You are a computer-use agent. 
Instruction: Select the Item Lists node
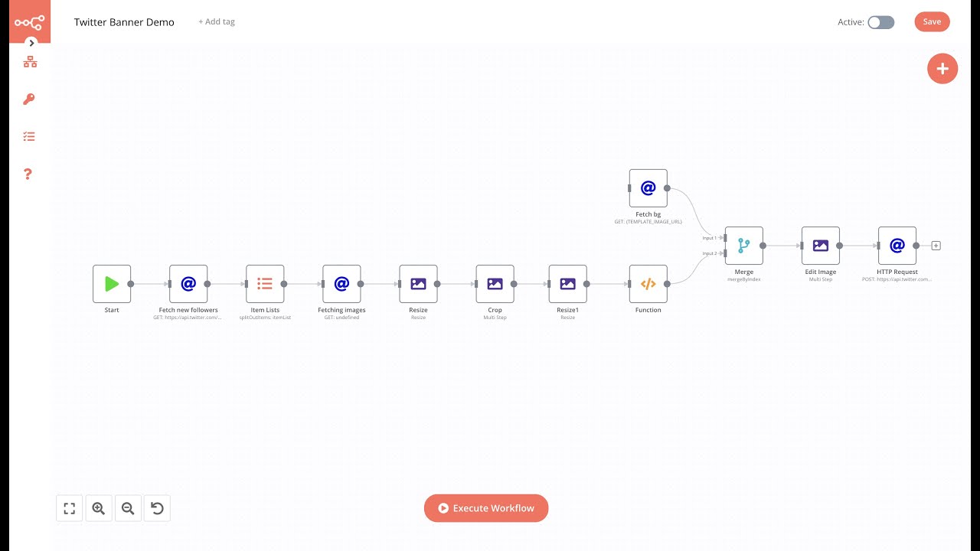tap(265, 284)
